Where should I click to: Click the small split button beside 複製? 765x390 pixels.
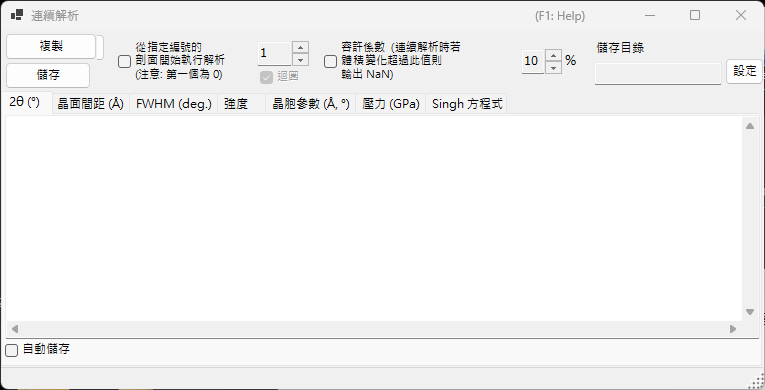pyautogui.click(x=100, y=47)
